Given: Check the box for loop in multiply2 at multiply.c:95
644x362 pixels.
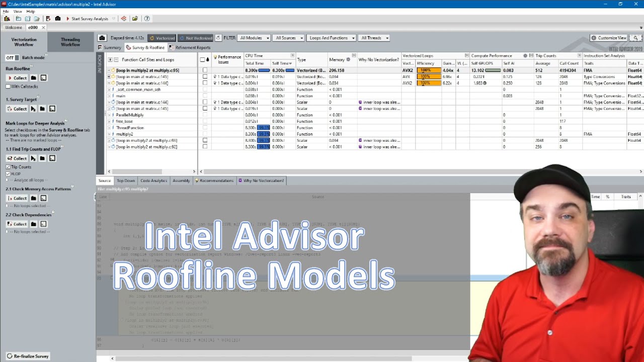Looking at the screenshot, I should pyautogui.click(x=205, y=70).
